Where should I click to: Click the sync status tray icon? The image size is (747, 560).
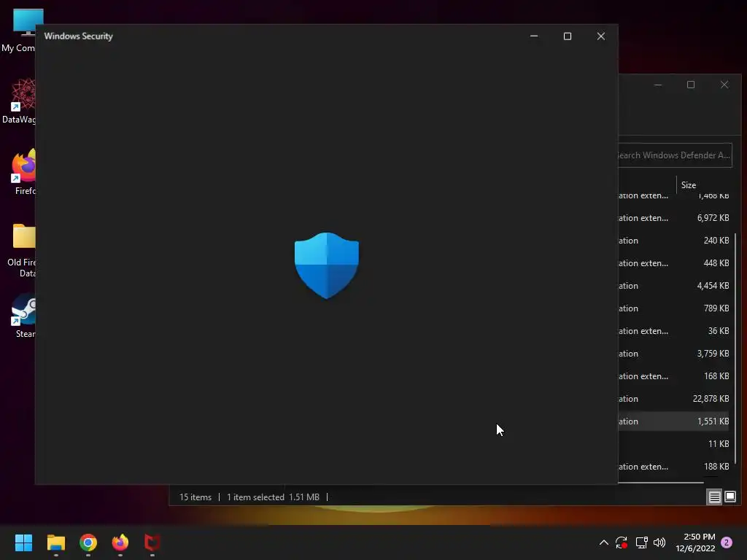[x=622, y=542]
